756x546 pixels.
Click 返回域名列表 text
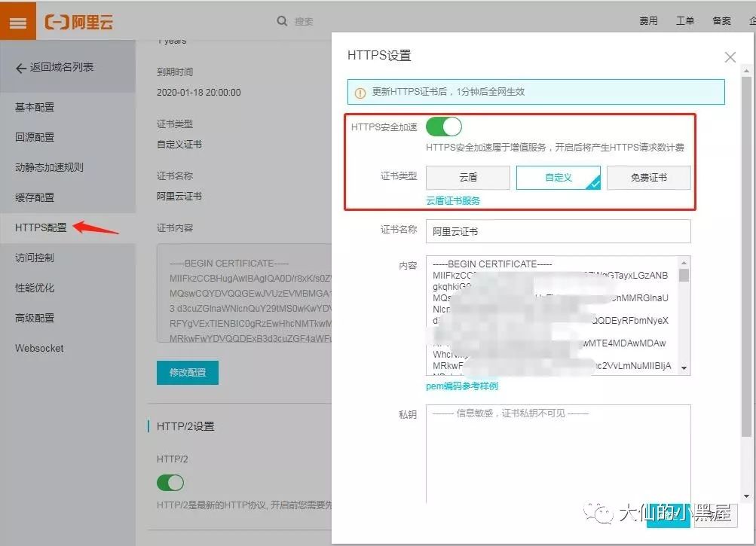pyautogui.click(x=62, y=67)
